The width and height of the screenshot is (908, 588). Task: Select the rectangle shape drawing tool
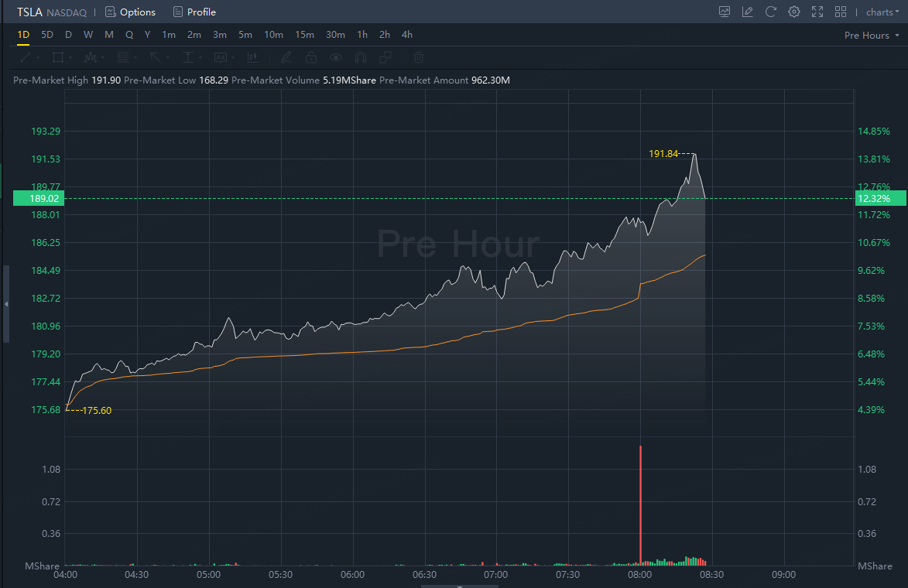tap(58, 57)
